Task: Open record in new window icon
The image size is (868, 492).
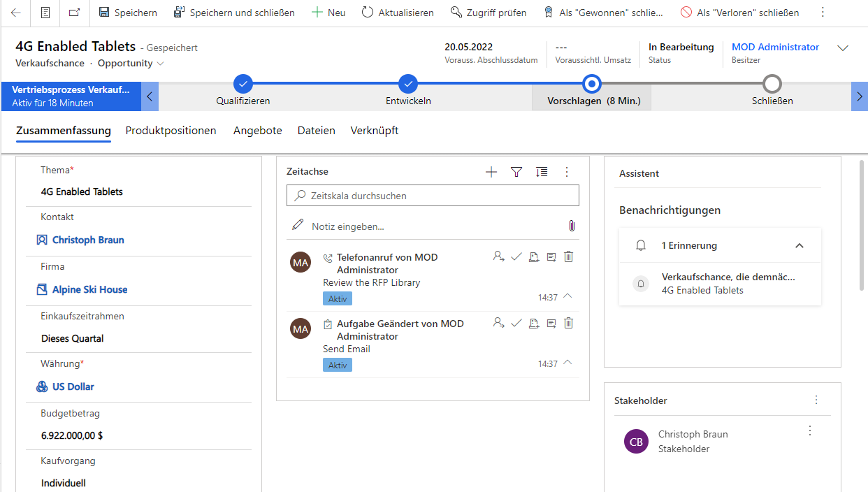Action: pyautogui.click(x=75, y=13)
